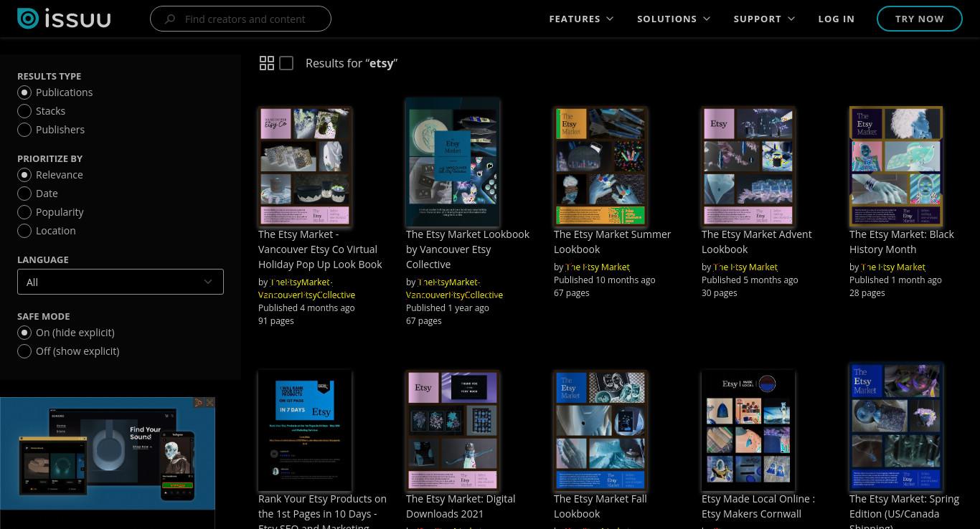Image resolution: width=980 pixels, height=529 pixels.
Task: Switch to single-item view layout
Action: (x=286, y=63)
